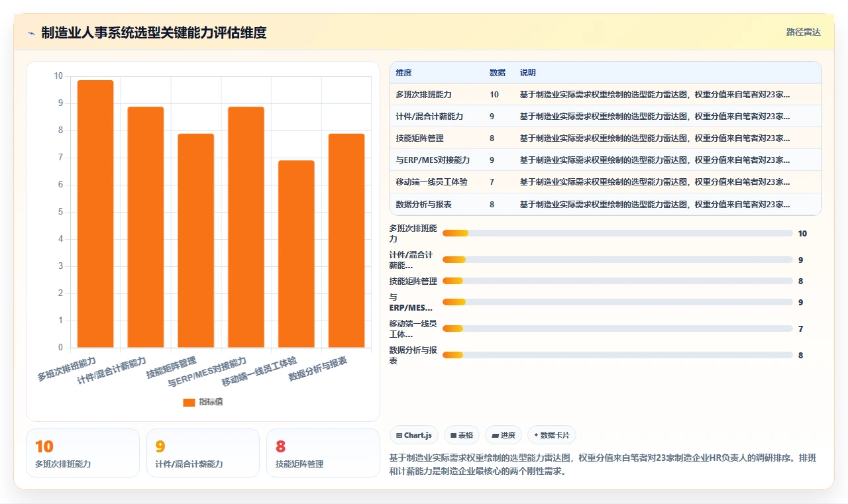Screen dimensions: 848x504
Task: Click value 7 in the table
Action: pos(492,182)
